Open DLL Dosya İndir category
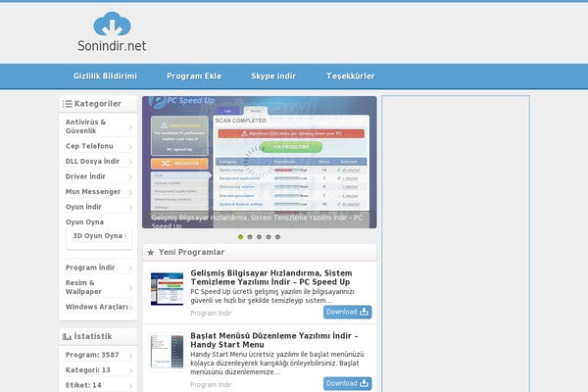Screen dimensions: 588x392 [93, 162]
